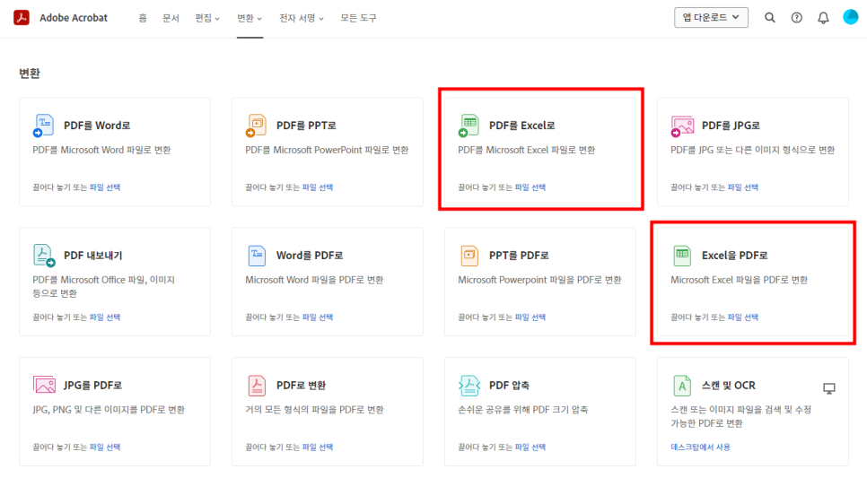The height and width of the screenshot is (504, 867).
Task: Click the PDF 내보내기 icon
Action: tap(44, 256)
